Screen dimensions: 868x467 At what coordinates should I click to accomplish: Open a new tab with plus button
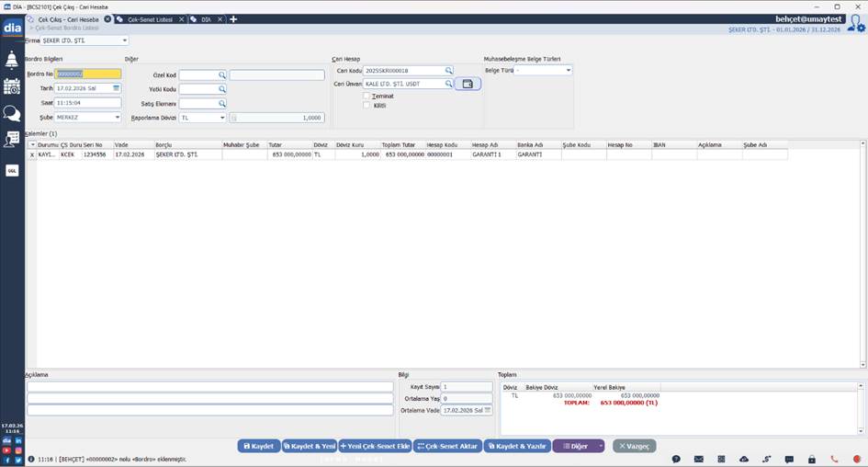233,19
